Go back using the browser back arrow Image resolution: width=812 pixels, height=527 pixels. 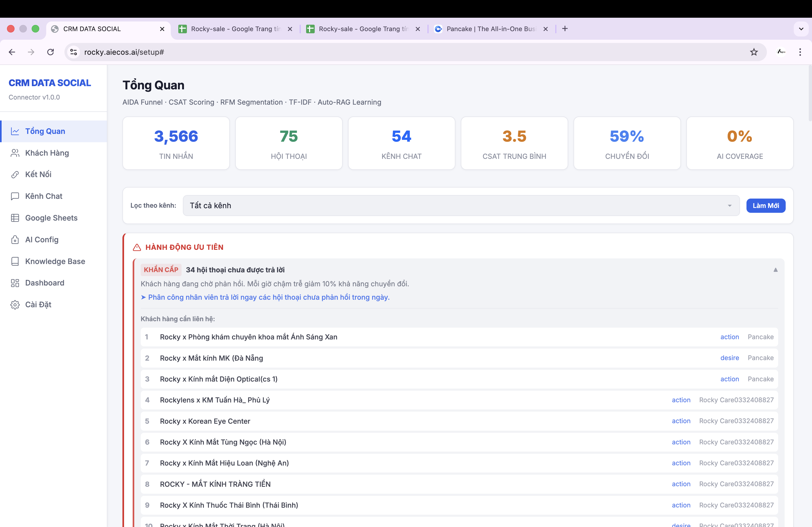(12, 52)
